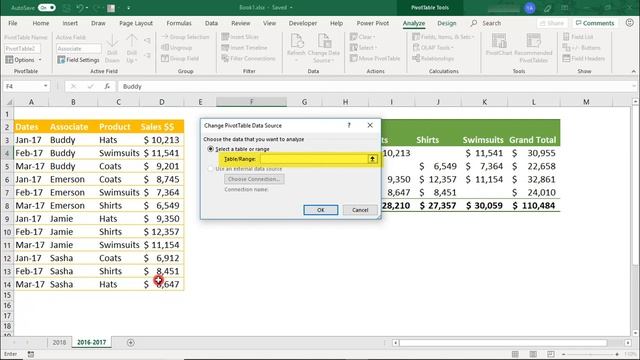Click the Table/Range input field
Screen dimensions: 640x360
click(314, 159)
